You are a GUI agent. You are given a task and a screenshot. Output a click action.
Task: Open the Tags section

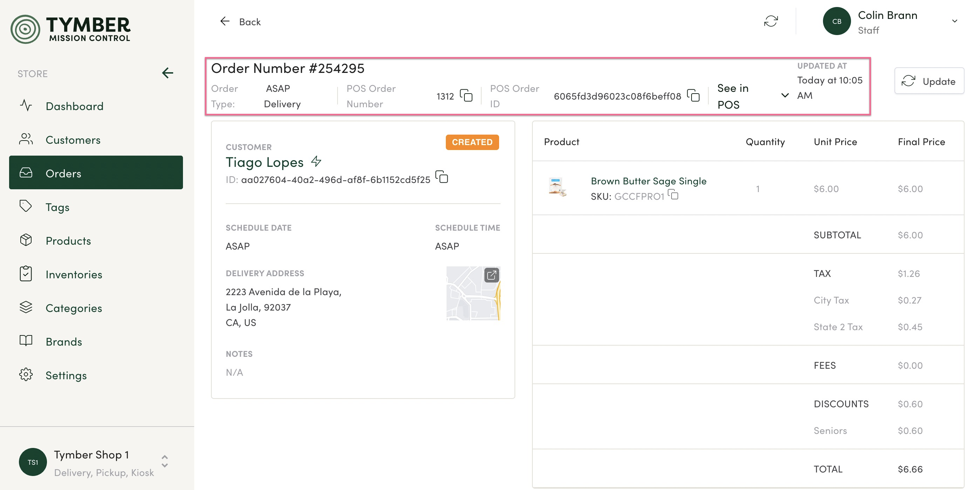tap(96, 207)
